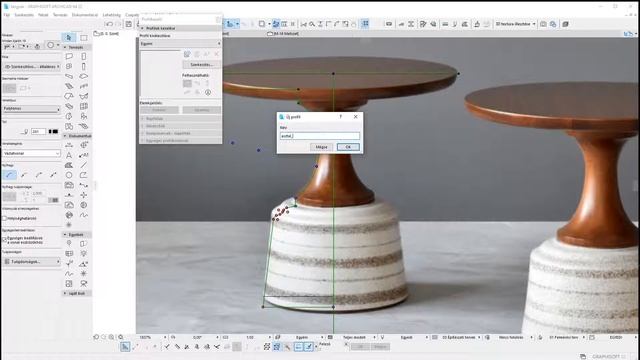Screen dimensions: 640x360
Task: Click the Mégse button in bottom toolbar
Action: 380,347
